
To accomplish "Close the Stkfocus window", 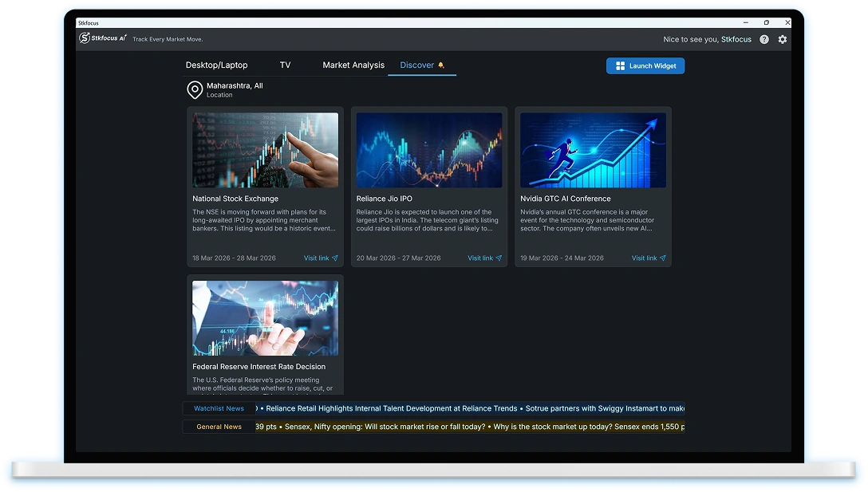I will coord(787,22).
